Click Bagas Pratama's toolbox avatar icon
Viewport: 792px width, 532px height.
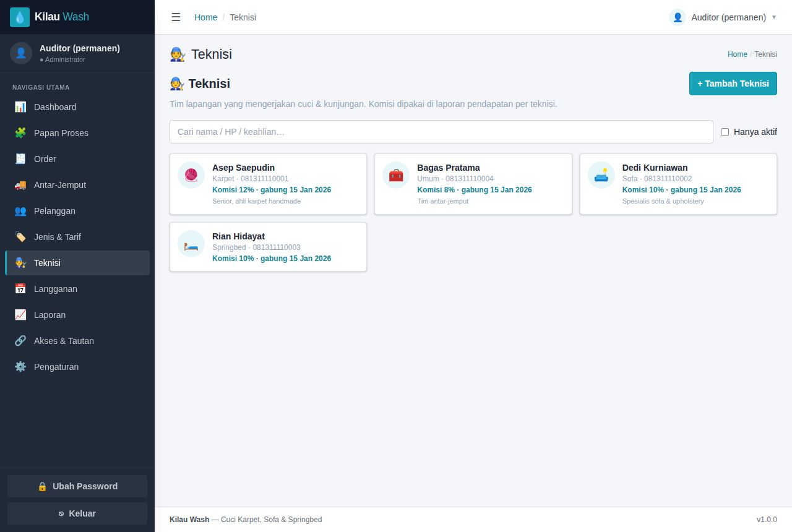(396, 175)
